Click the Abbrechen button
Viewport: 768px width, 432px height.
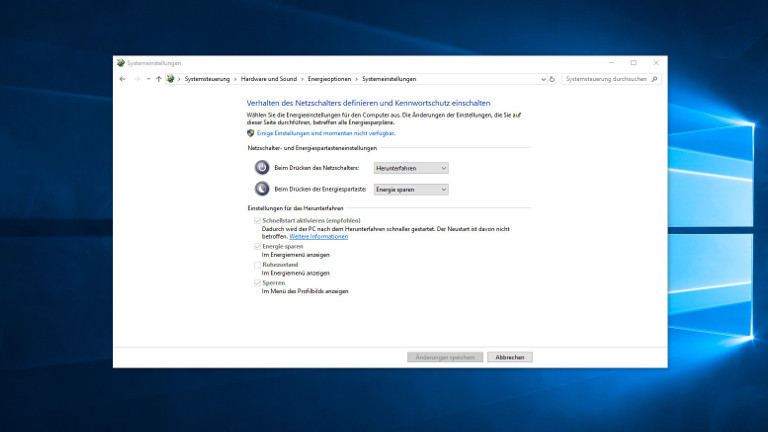[510, 357]
